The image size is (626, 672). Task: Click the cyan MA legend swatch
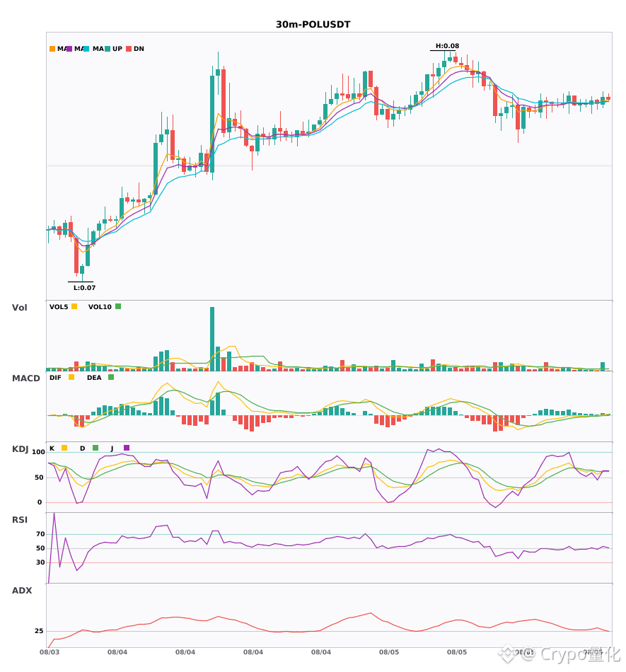[x=86, y=49]
